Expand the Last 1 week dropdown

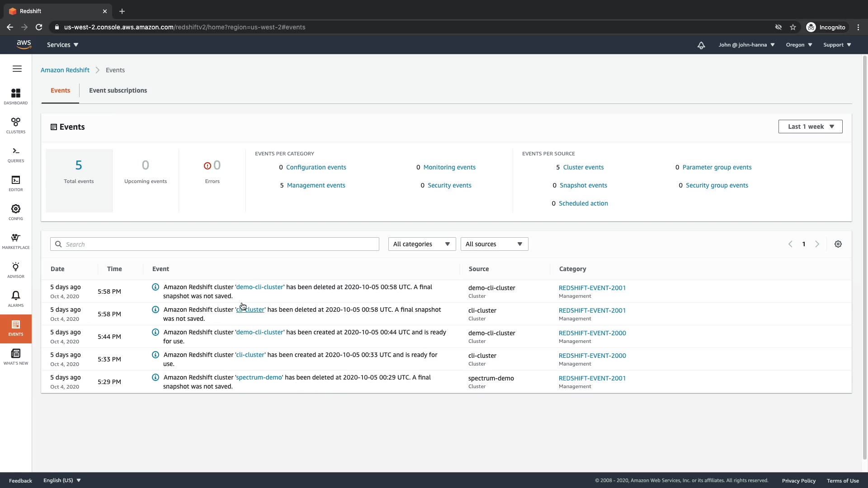[x=810, y=127]
